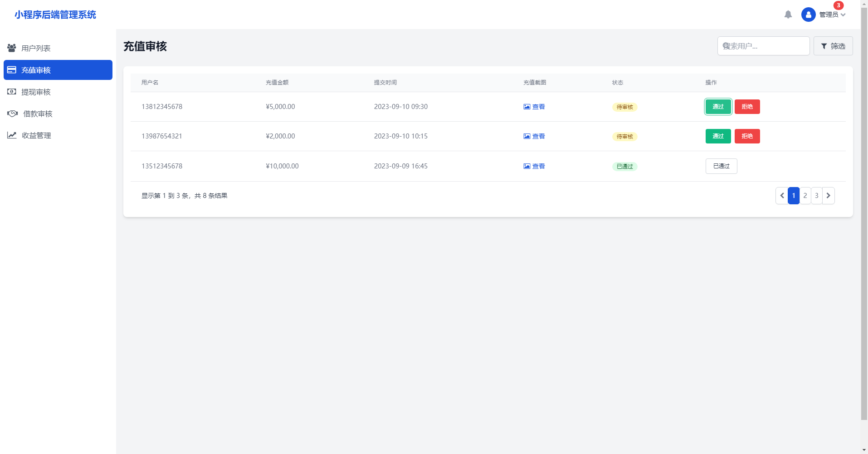Jump to page 2 of results
The width and height of the screenshot is (868, 454).
[805, 196]
